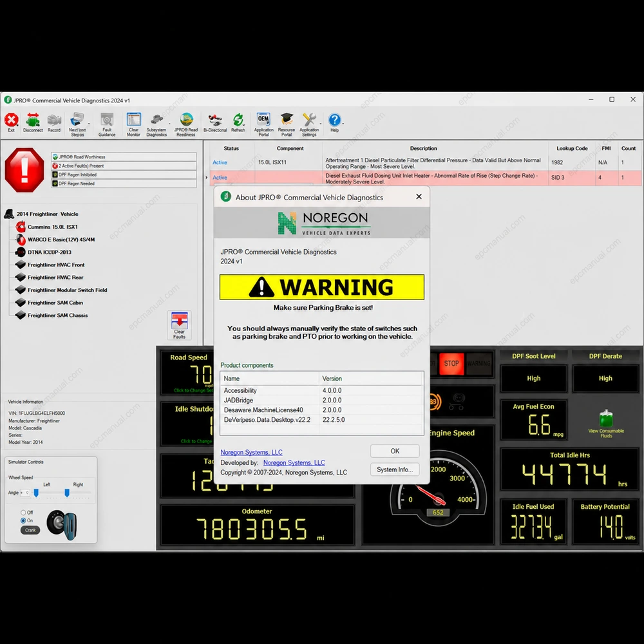Select the Accessibility component row
This screenshot has width=644, height=644.
click(x=321, y=391)
